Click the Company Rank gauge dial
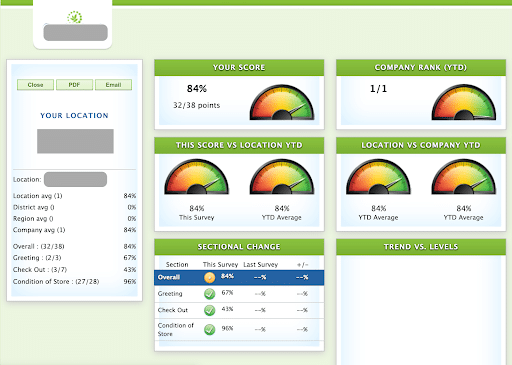 click(464, 102)
